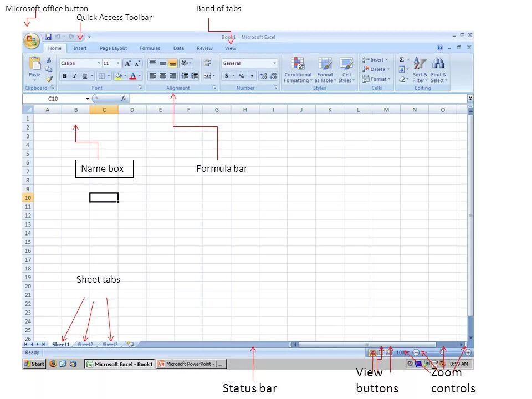Copy selection with the Copy icon
The width and height of the screenshot is (532, 399).
[x=49, y=69]
